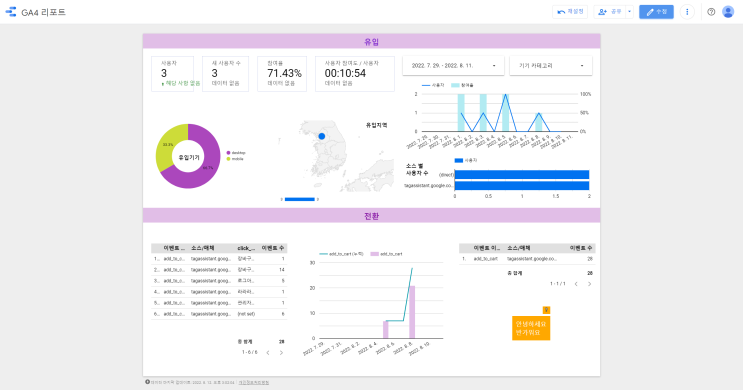Go to previous page of right table
Viewport: 743px width, 390px height.
coord(576,284)
